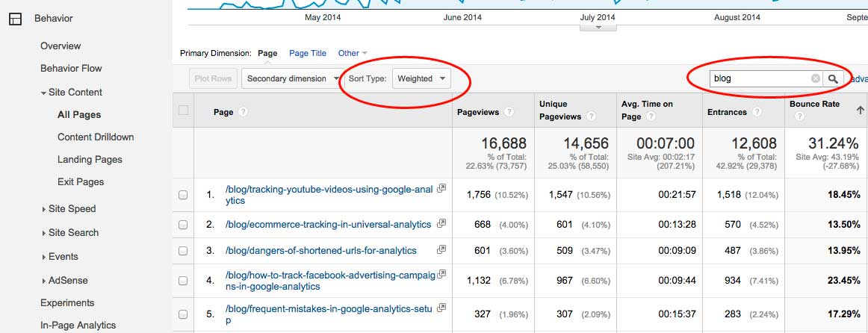The image size is (868, 333).
Task: Switch primary dimension to Page Title
Action: pyautogui.click(x=308, y=53)
